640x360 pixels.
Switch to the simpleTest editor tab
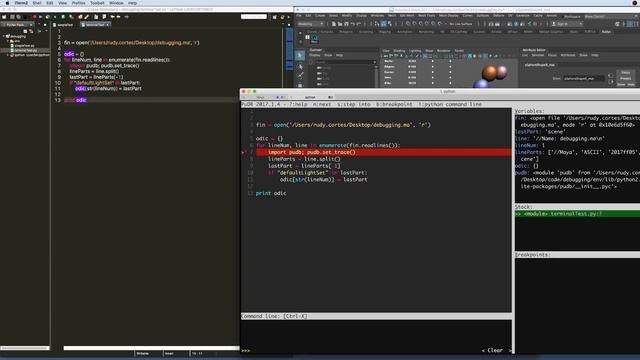pos(65,24)
